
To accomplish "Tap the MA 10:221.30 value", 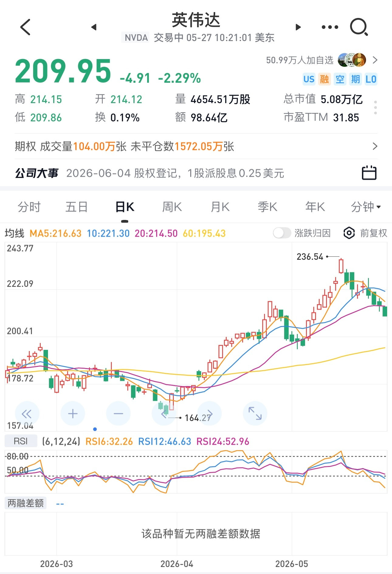I will tap(108, 233).
